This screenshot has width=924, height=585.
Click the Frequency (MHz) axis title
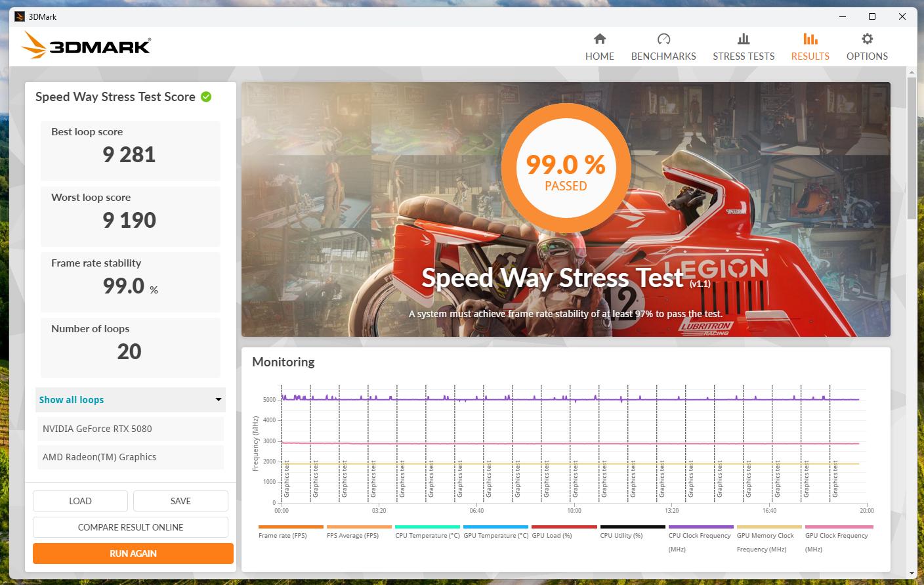click(x=255, y=443)
